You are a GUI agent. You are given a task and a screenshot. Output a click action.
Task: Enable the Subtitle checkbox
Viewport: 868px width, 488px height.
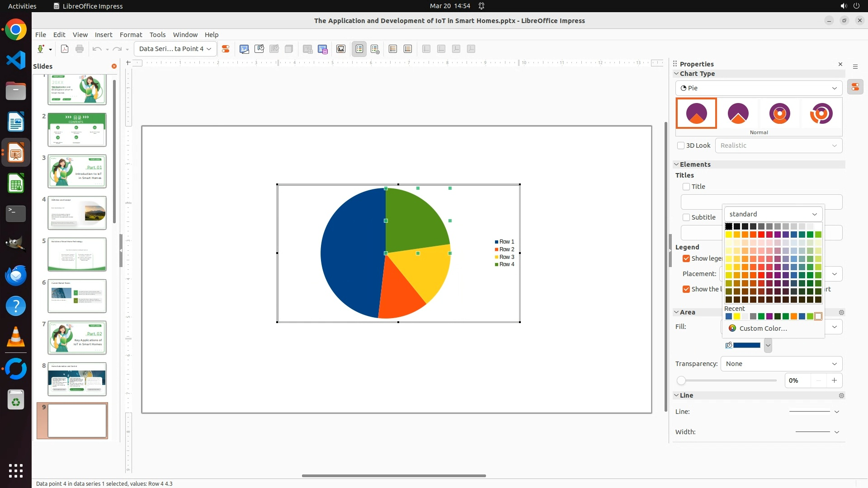point(686,217)
